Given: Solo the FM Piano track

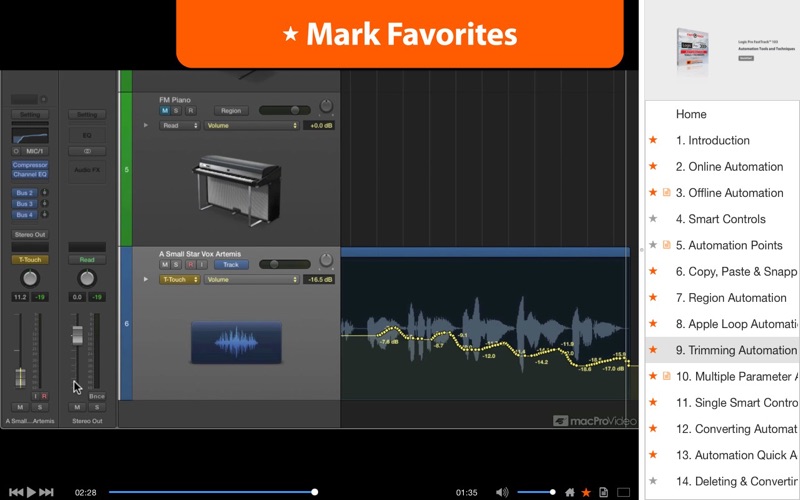Looking at the screenshot, I should tap(176, 110).
